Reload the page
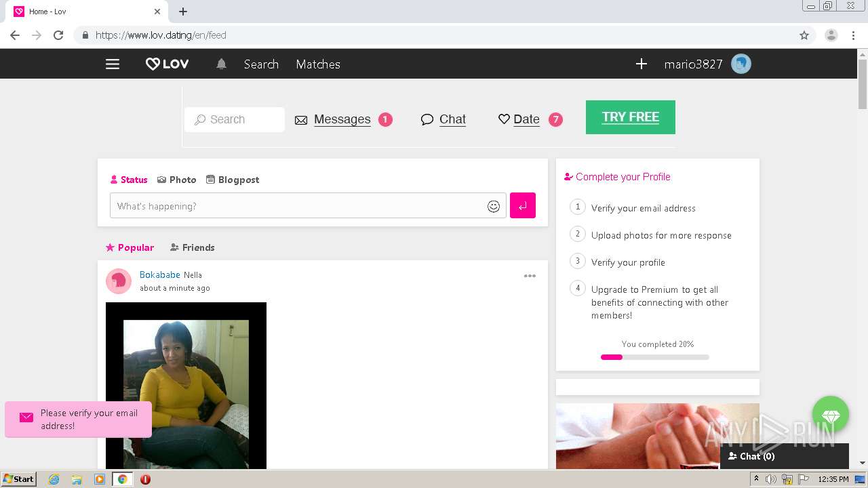The height and width of the screenshot is (488, 868). (58, 35)
